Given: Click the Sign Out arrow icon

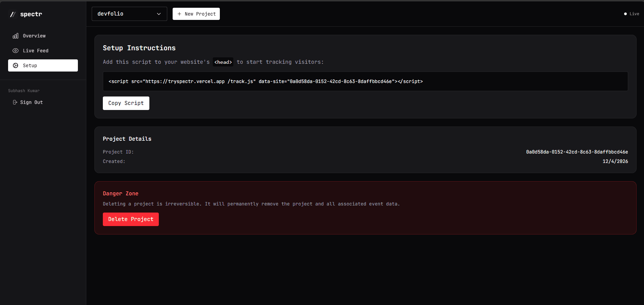Looking at the screenshot, I should 15,102.
